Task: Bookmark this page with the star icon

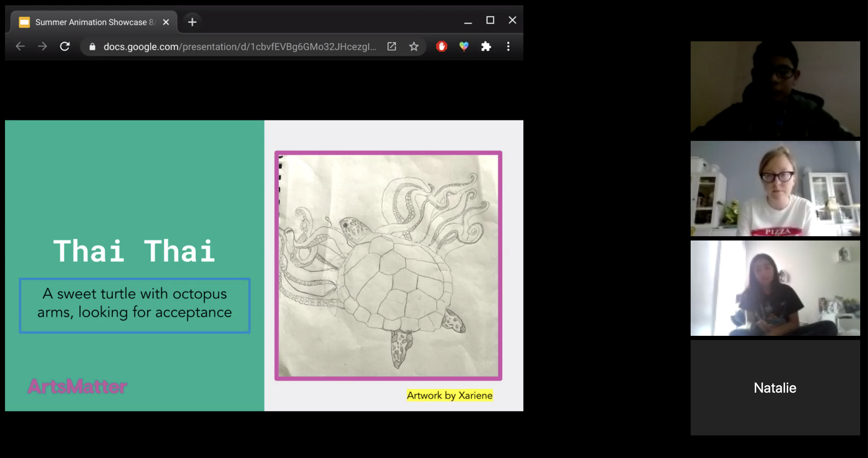Action: [x=414, y=46]
